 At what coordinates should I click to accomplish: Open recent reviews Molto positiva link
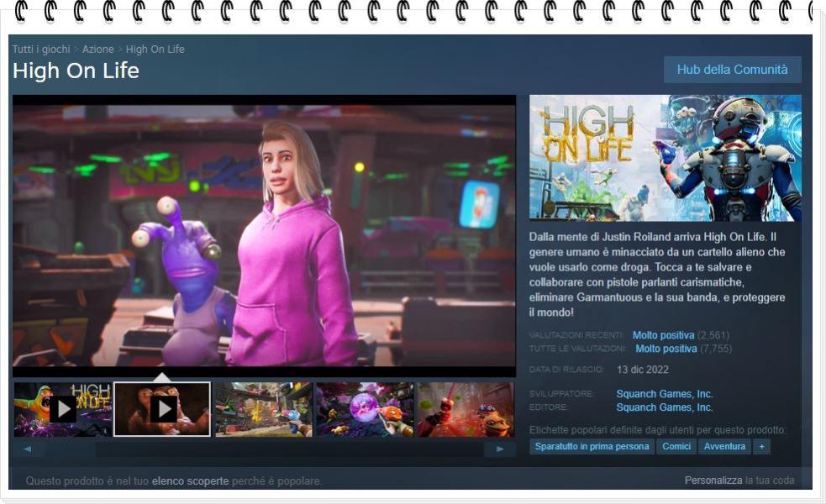tap(663, 335)
